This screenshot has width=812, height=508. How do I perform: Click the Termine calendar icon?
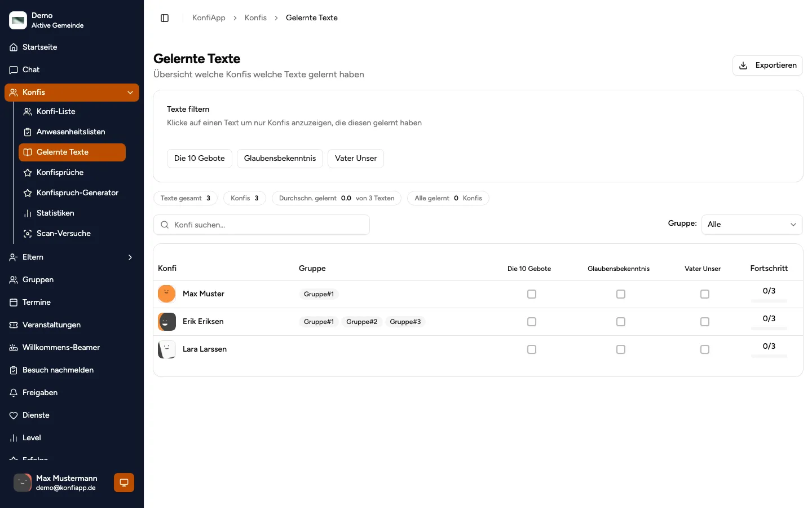coord(14,303)
